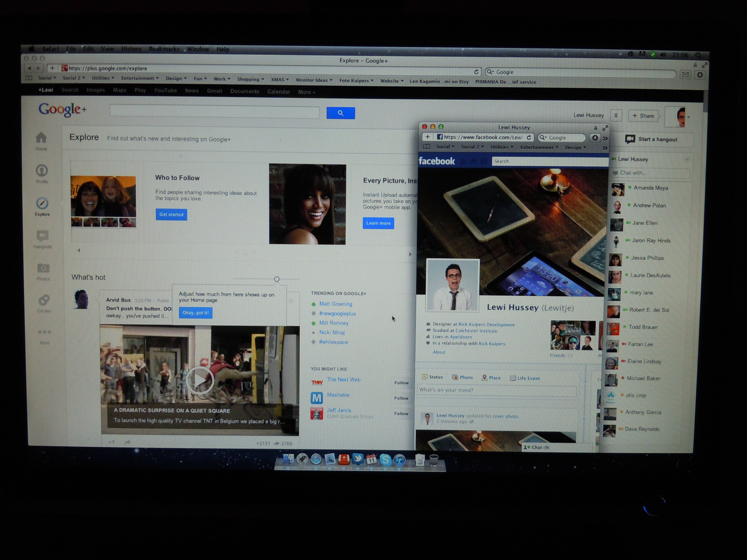
Task: Reload the Google+ page in Safari
Action: [x=476, y=72]
